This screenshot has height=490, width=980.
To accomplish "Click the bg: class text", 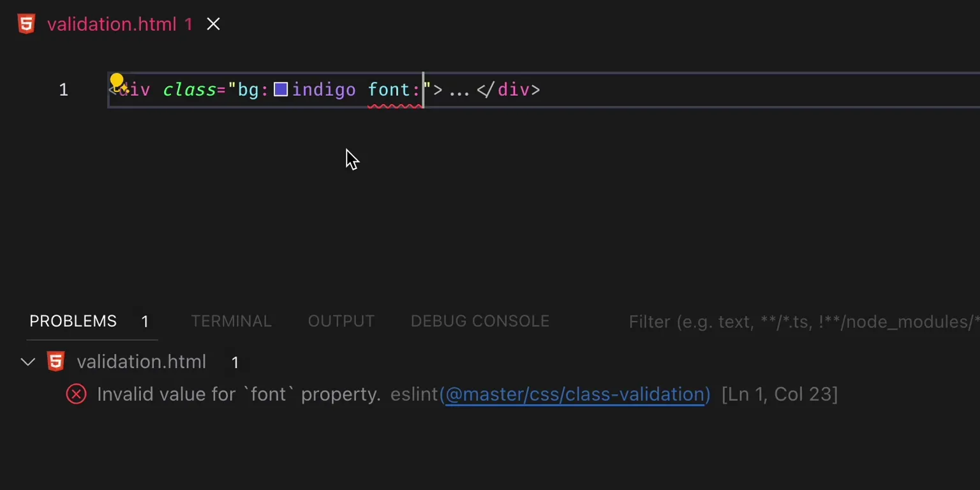I will pos(253,90).
